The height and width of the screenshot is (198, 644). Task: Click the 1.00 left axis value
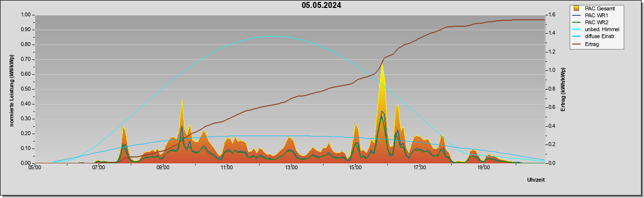pyautogui.click(x=26, y=15)
